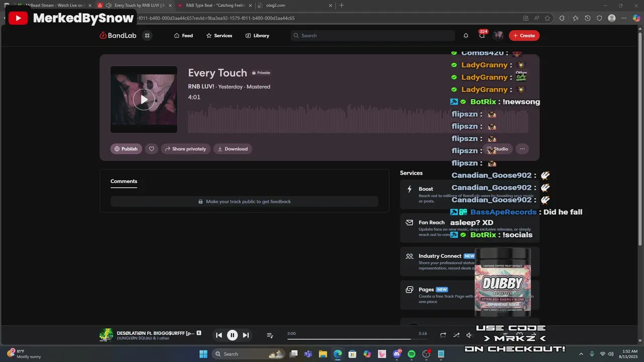Skip to previous track in player
Viewport: 644px width, 362px height.
point(219,335)
